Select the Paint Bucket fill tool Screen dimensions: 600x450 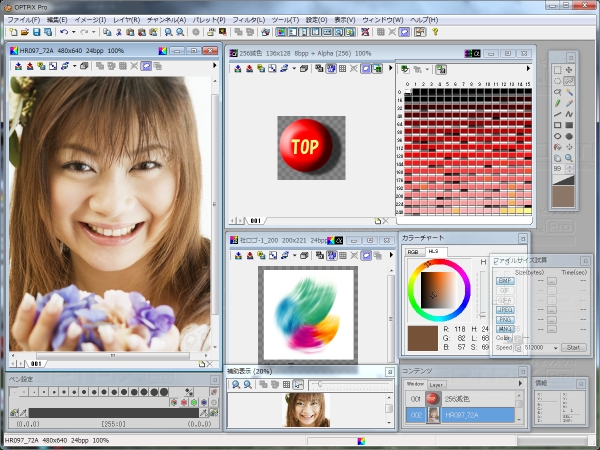[557, 146]
